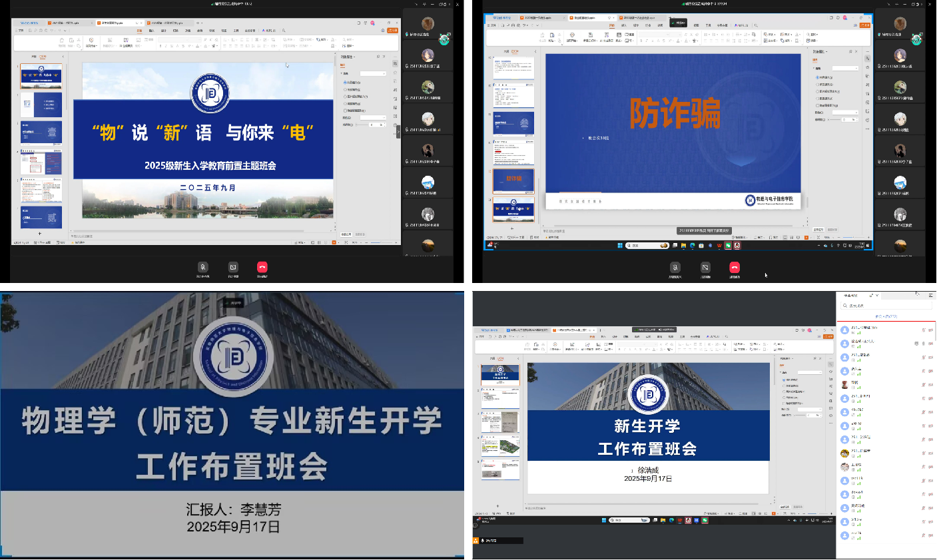The image size is (937, 560).
Task: Click the highlighted 开始 ribbon tab above 防诈骗 slide
Action: 611,25
